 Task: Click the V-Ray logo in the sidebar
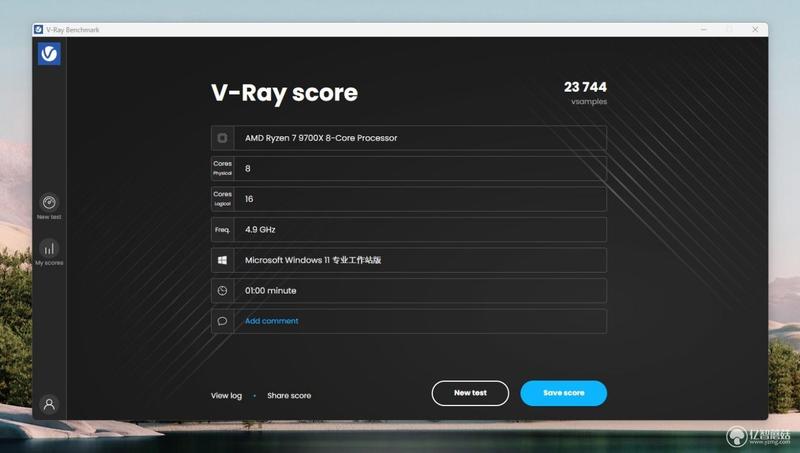pyautogui.click(x=49, y=54)
